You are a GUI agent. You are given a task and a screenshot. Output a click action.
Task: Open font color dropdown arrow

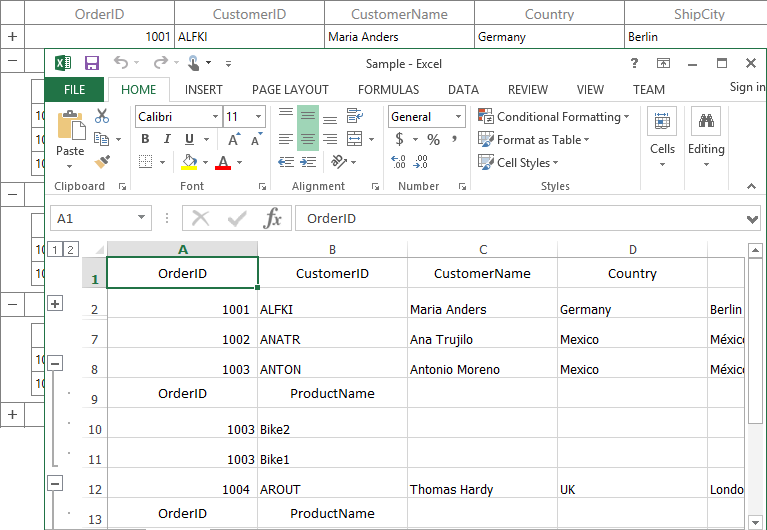(x=239, y=162)
